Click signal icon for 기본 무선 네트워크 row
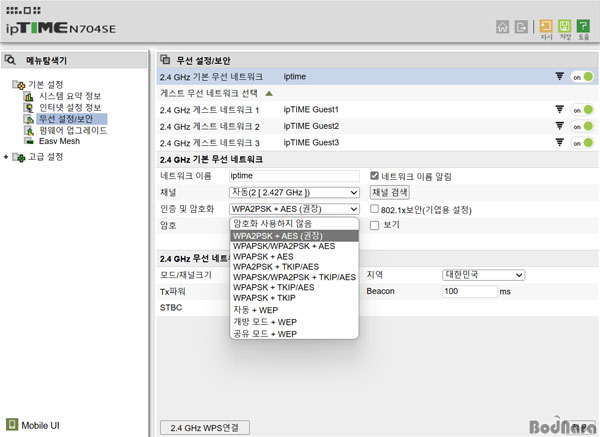Image resolution: width=600 pixels, height=437 pixels. [559, 76]
